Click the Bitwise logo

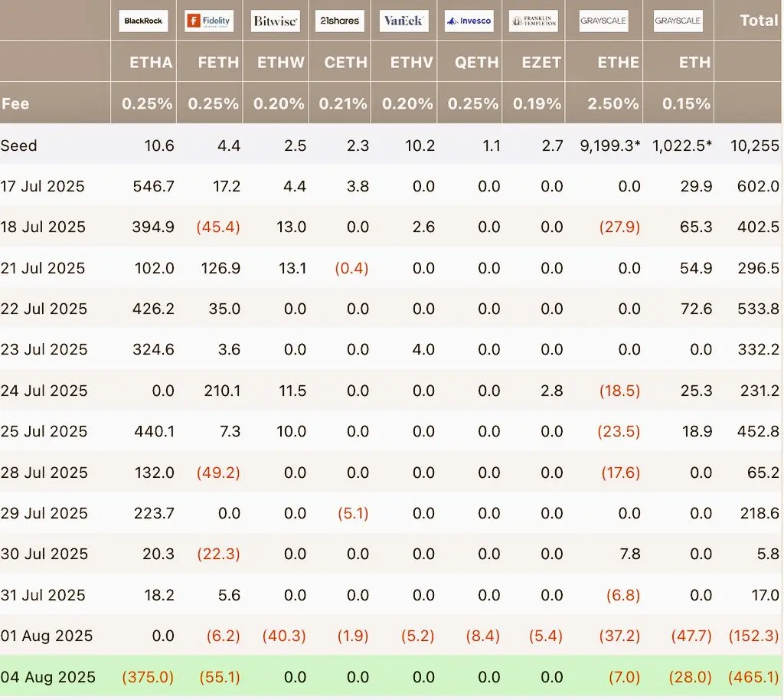[x=275, y=21]
